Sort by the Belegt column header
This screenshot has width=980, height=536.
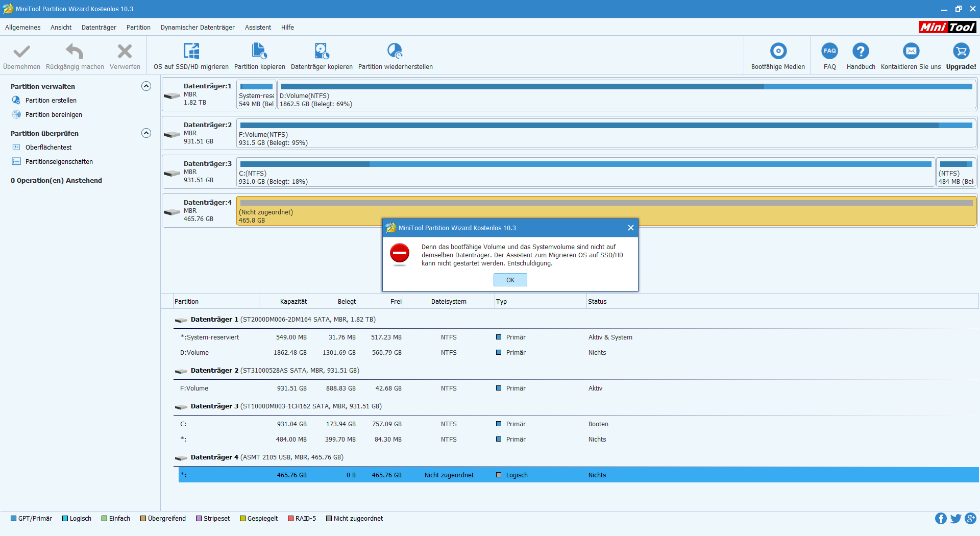[x=332, y=302]
